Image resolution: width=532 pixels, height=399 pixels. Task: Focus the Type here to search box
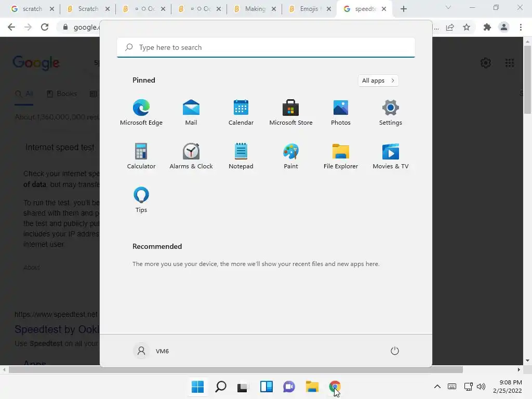266,47
